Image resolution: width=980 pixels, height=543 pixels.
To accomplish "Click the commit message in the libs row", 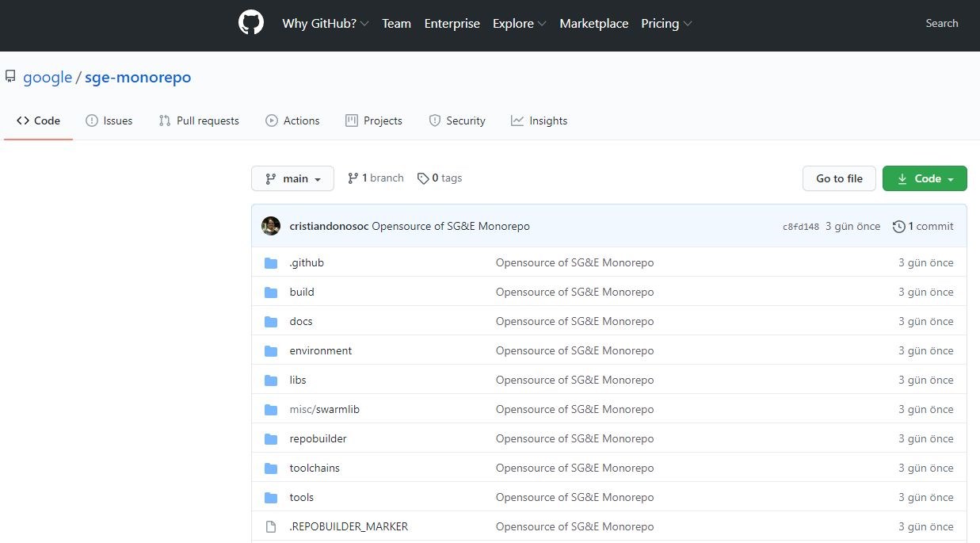I will [575, 380].
